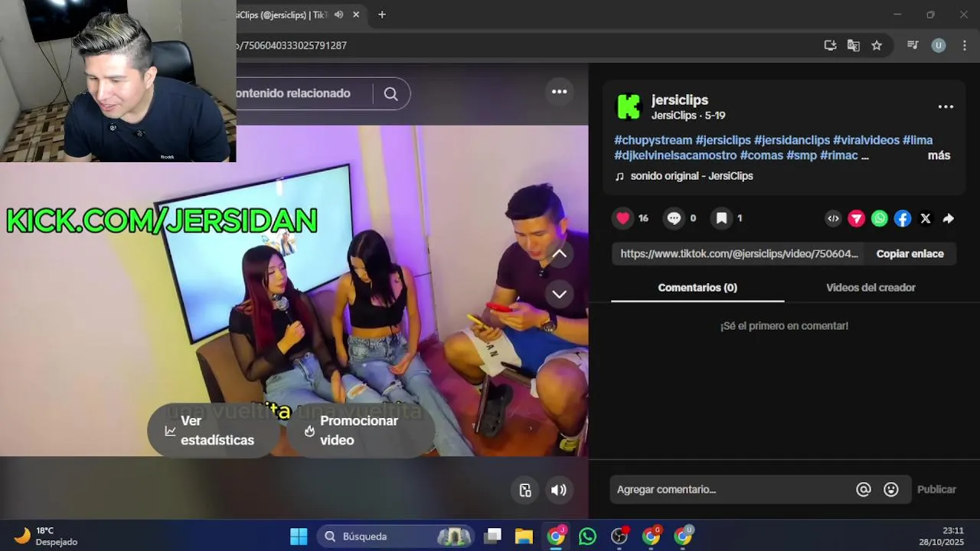This screenshot has height=551, width=980.
Task: Share the video on Facebook
Action: coord(903,219)
